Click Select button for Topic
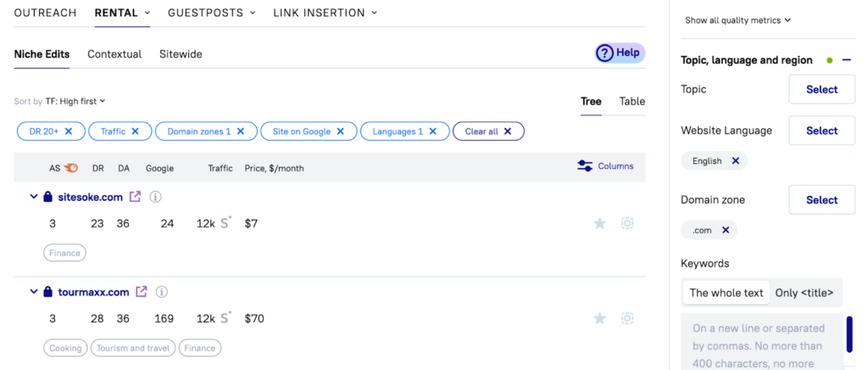This screenshot has height=370, width=868. [x=821, y=90]
